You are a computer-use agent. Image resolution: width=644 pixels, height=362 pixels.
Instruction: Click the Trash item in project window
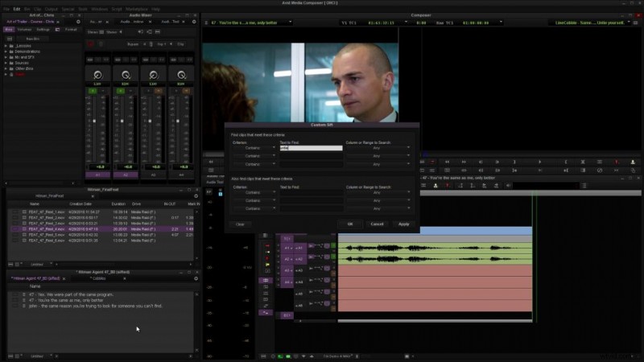click(x=19, y=74)
